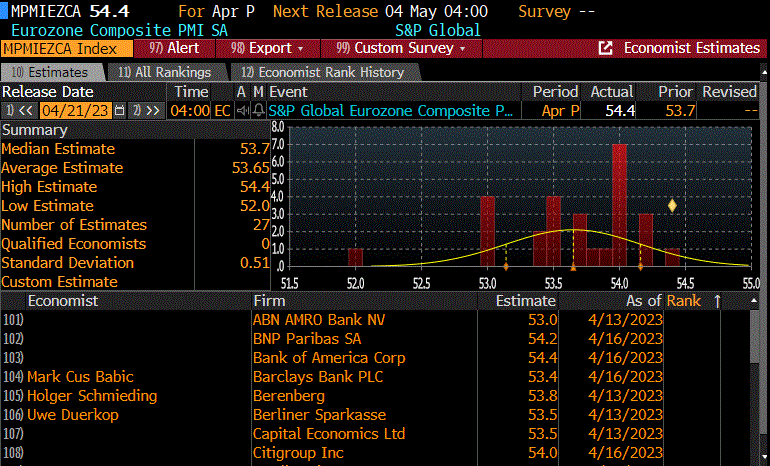Select Berliner Sparkasse firm entry
Viewport: 770px width, 466px height.
319,415
